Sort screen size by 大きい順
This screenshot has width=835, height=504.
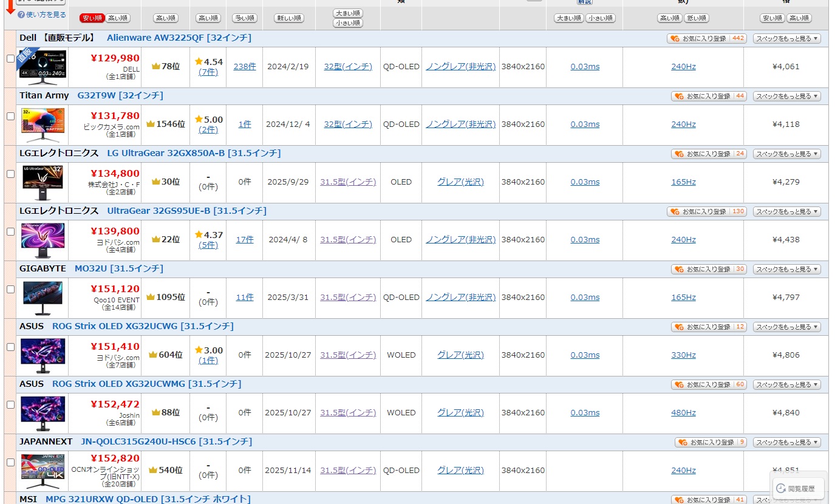tap(348, 13)
